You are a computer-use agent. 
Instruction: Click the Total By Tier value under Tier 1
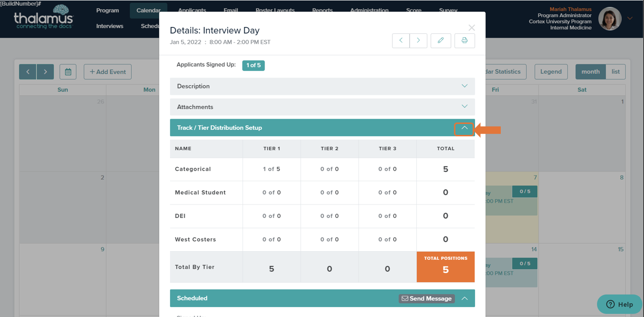click(272, 269)
